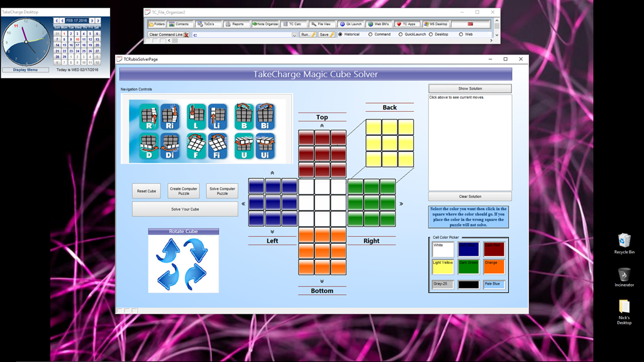Image resolution: width=644 pixels, height=362 pixels.
Task: Select the D move icon
Action: [148, 145]
